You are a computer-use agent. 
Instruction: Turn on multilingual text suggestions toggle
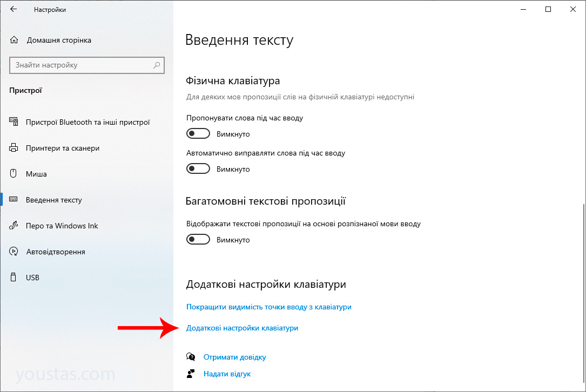click(x=198, y=239)
